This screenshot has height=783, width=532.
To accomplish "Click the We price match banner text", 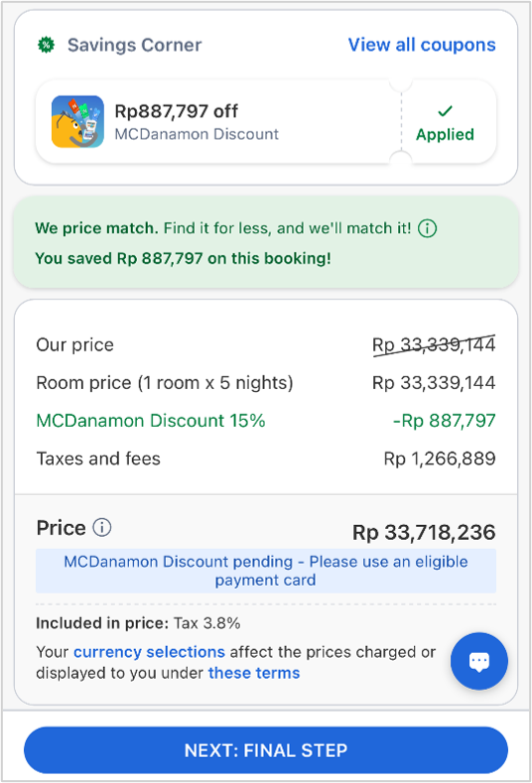I will (222, 228).
